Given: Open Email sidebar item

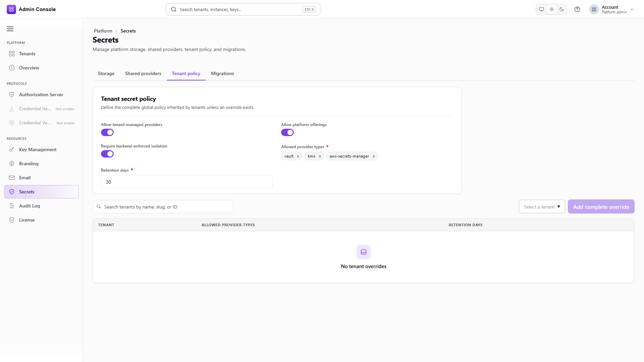Looking at the screenshot, I should (x=42, y=178).
